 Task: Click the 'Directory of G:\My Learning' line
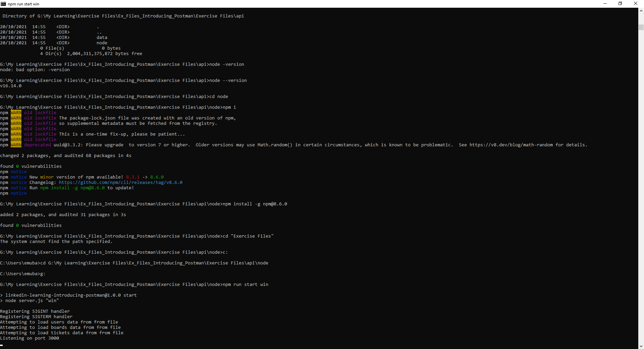pos(123,16)
